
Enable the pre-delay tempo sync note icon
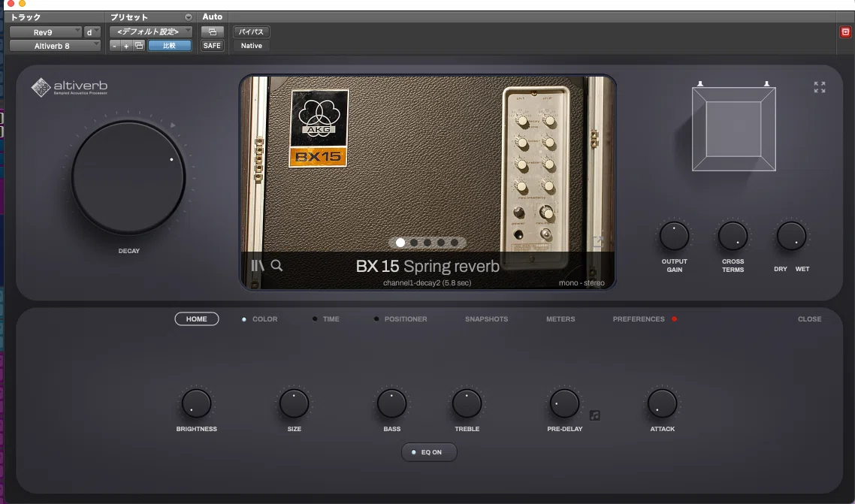[595, 415]
